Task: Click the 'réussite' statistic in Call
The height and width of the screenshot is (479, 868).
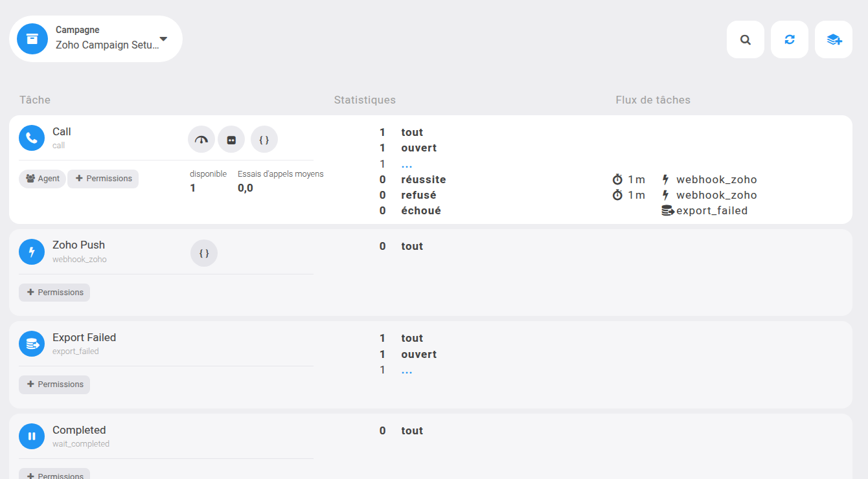Action: [x=424, y=179]
